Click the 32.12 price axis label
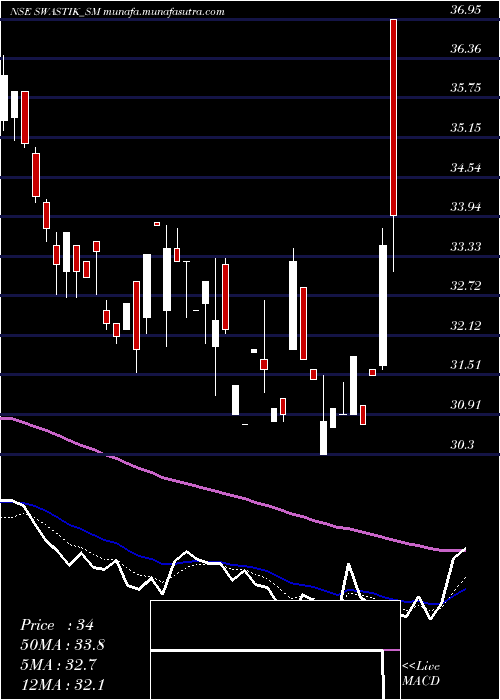The width and height of the screenshot is (500, 700). pos(466,325)
